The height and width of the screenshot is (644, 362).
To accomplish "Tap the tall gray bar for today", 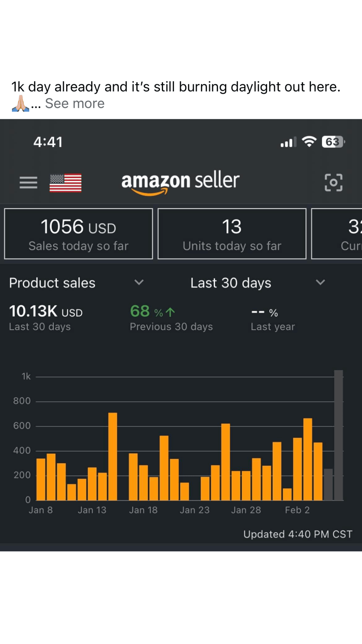I will [x=338, y=436].
